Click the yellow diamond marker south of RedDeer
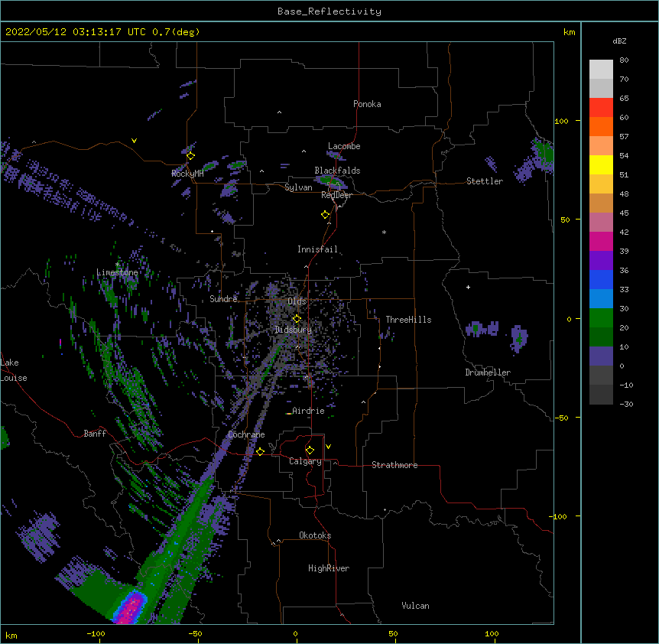Image resolution: width=659 pixels, height=644 pixels. click(x=325, y=215)
